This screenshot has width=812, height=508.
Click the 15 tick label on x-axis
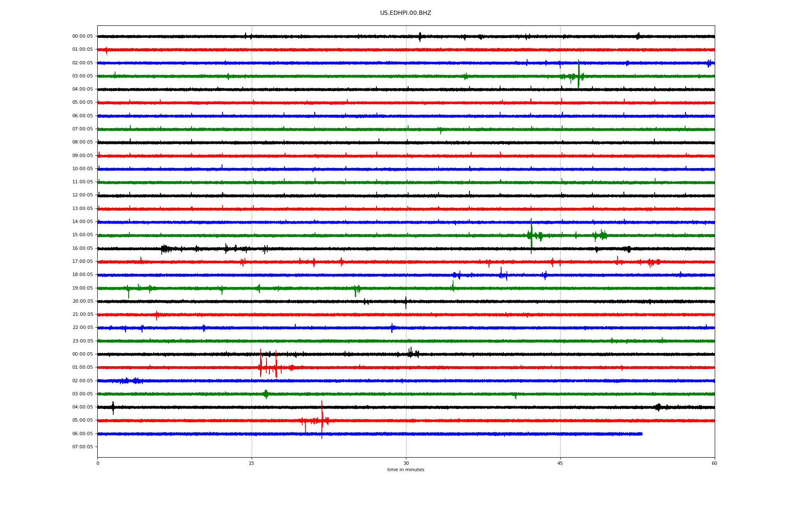click(x=252, y=463)
